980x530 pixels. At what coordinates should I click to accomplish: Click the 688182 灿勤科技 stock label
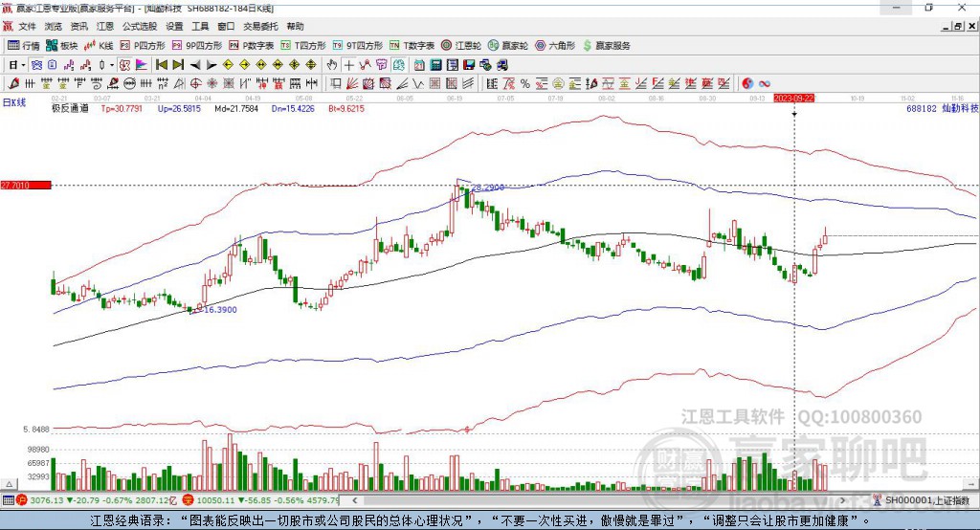942,108
